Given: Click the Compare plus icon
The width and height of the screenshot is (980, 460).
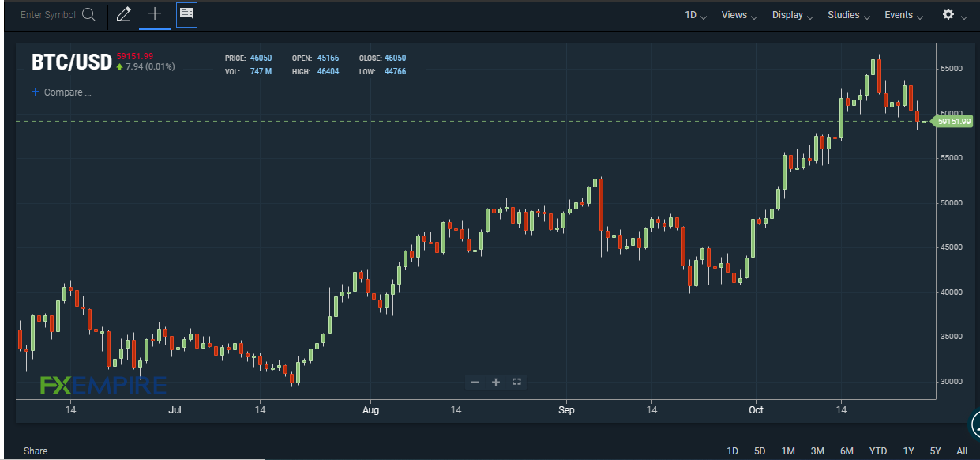Looking at the screenshot, I should pos(35,92).
